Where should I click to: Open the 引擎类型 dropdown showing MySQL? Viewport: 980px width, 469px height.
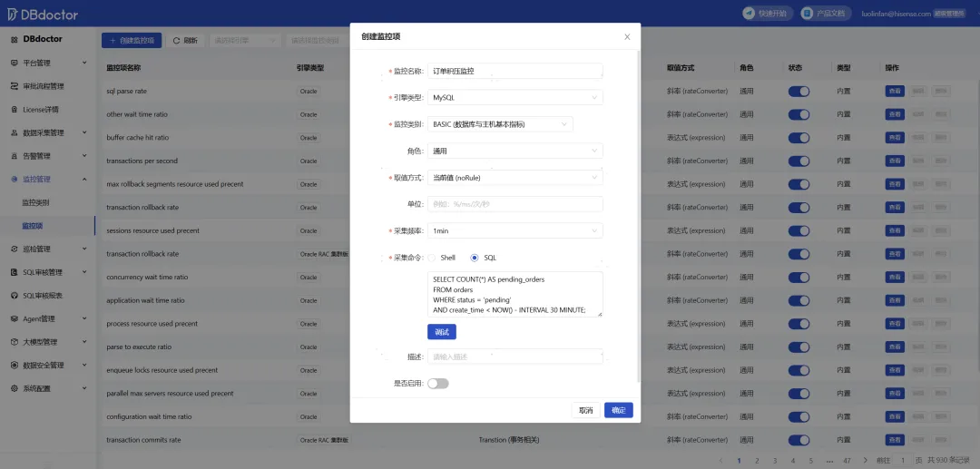pyautogui.click(x=515, y=97)
